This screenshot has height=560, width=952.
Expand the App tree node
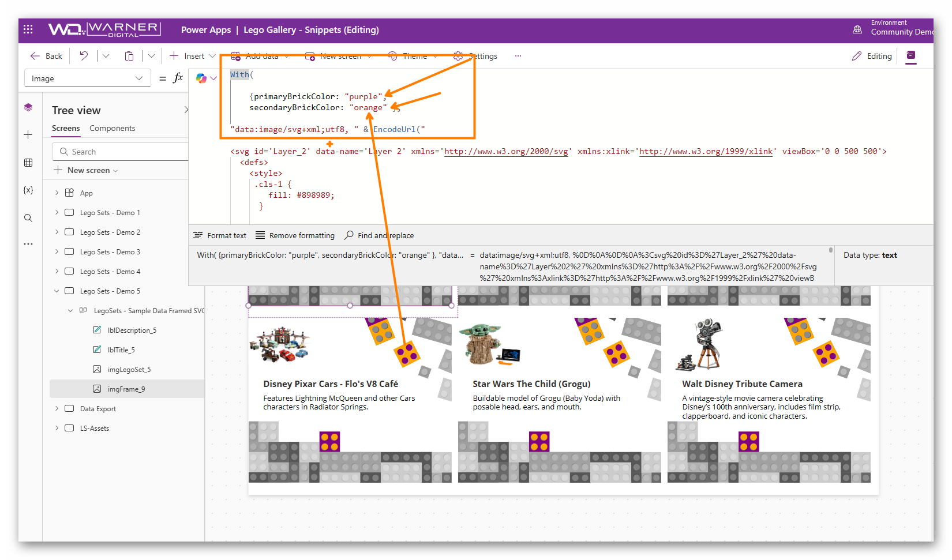(57, 193)
